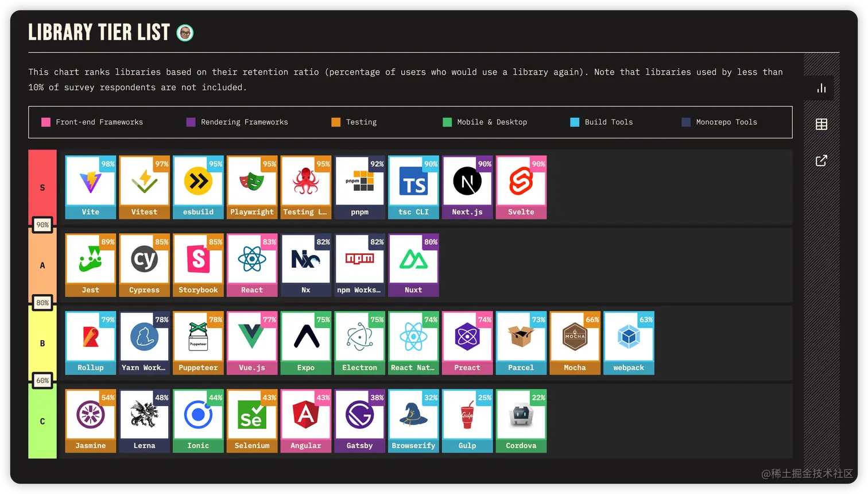Select the Preact library card
This screenshot has height=494, width=868.
[x=467, y=343]
